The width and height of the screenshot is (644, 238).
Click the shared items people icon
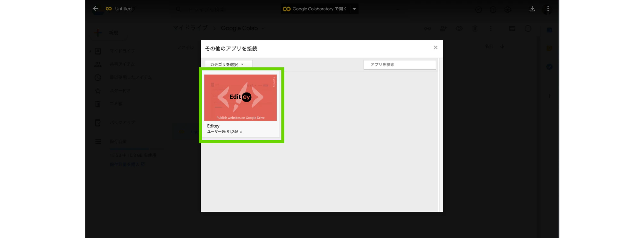(98, 64)
